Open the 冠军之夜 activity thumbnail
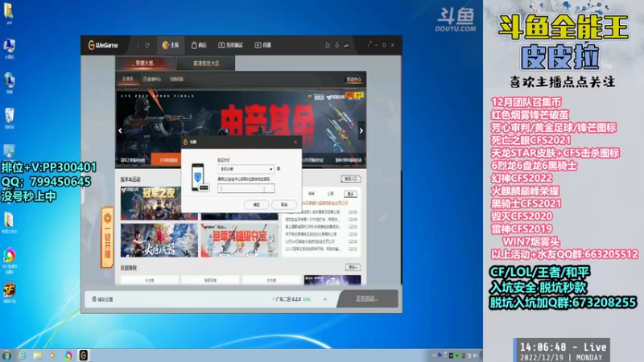 [x=151, y=204]
